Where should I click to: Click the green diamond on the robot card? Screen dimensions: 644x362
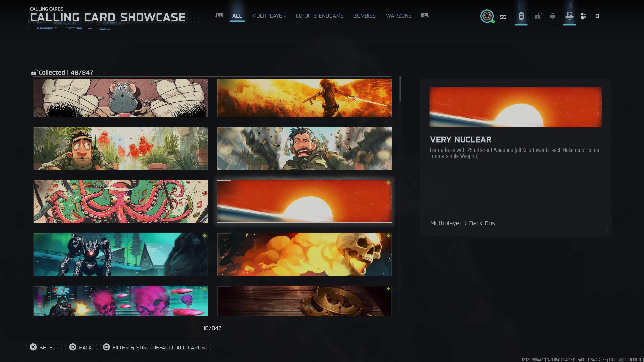[204, 236]
